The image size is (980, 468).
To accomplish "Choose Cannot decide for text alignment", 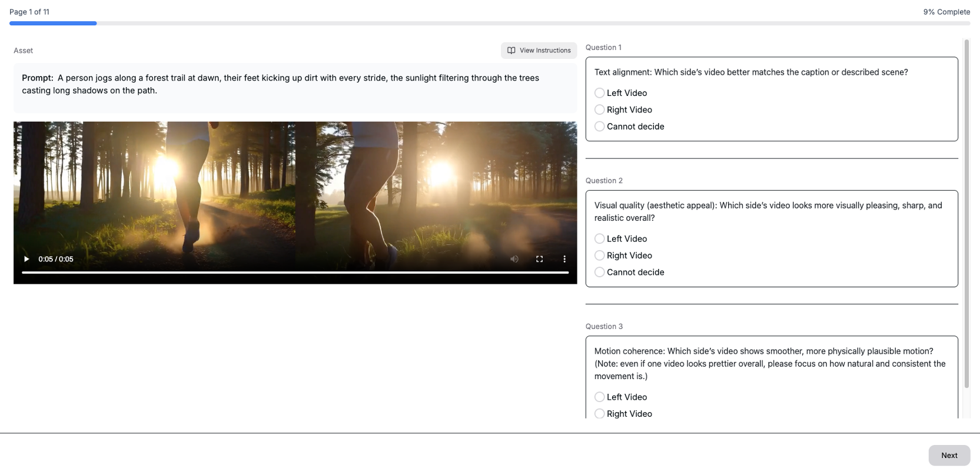I will 599,127.
